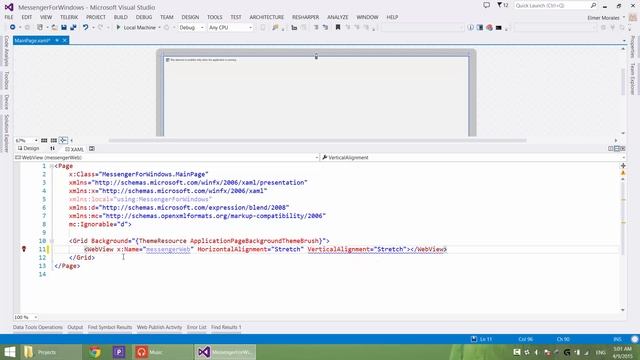Open the Properties side tab
This screenshot has height=360, width=640.
click(x=633, y=47)
